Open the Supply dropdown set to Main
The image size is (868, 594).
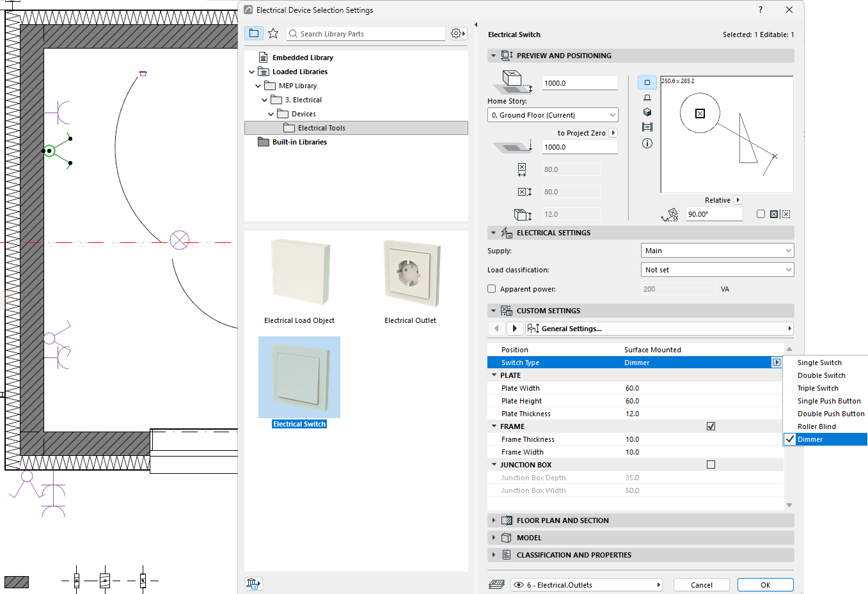click(717, 251)
